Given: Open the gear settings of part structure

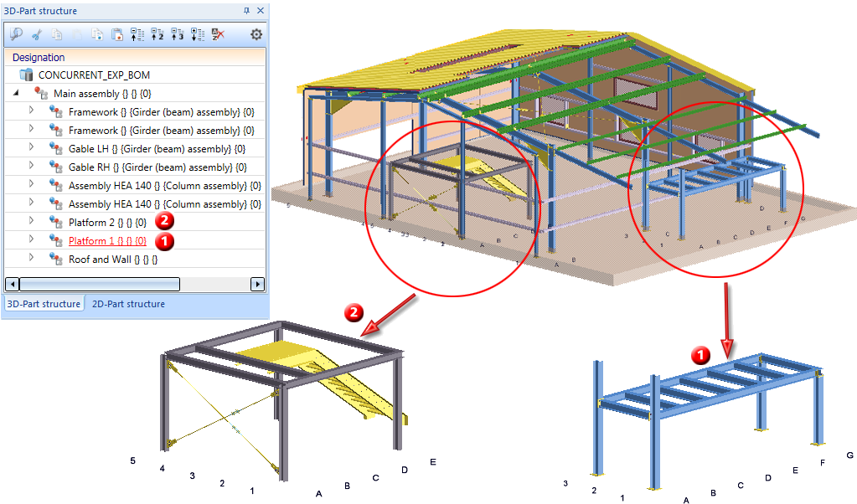Looking at the screenshot, I should [256, 34].
